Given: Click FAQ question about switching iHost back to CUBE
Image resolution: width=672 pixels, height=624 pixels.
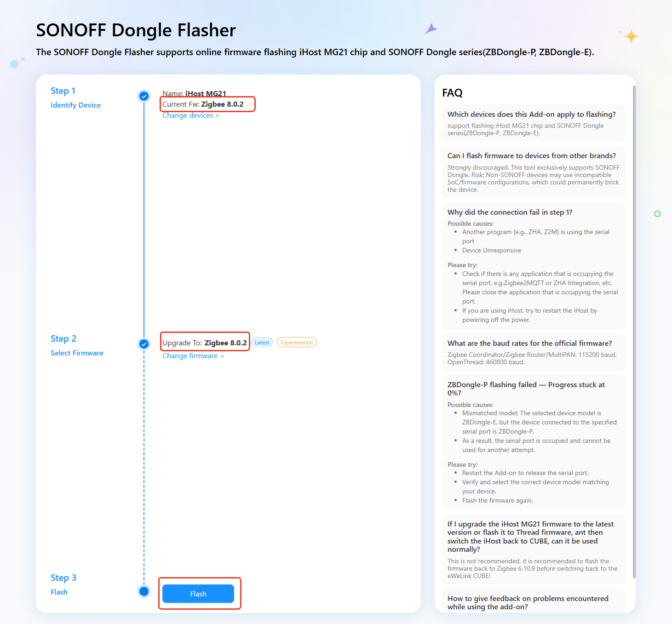Looking at the screenshot, I should tap(530, 537).
